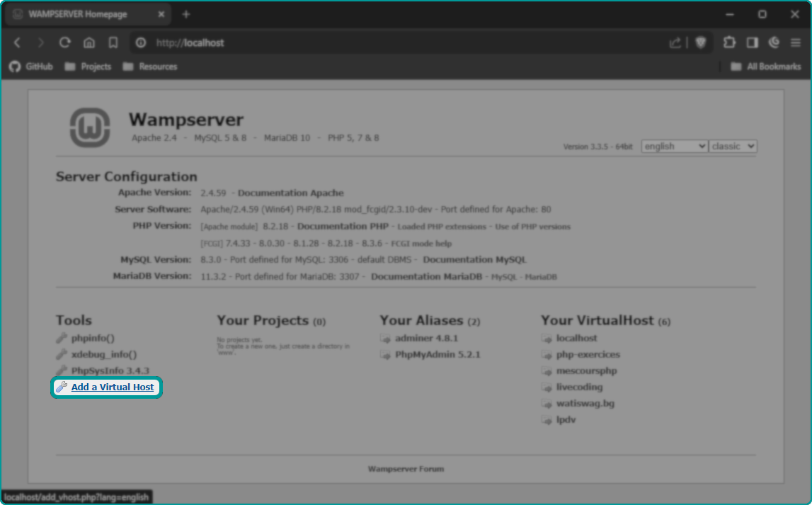This screenshot has height=505, width=812.
Task: Click folder icon beside php-exercices
Action: (547, 356)
